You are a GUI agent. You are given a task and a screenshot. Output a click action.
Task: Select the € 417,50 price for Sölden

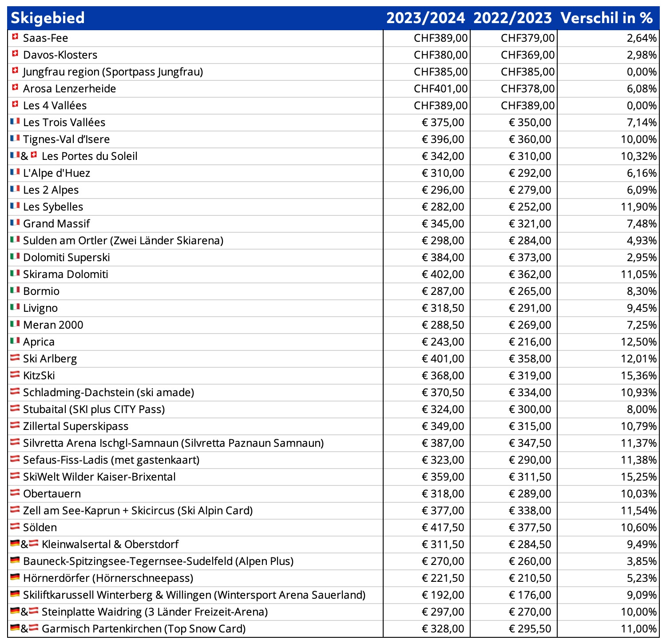click(x=443, y=528)
